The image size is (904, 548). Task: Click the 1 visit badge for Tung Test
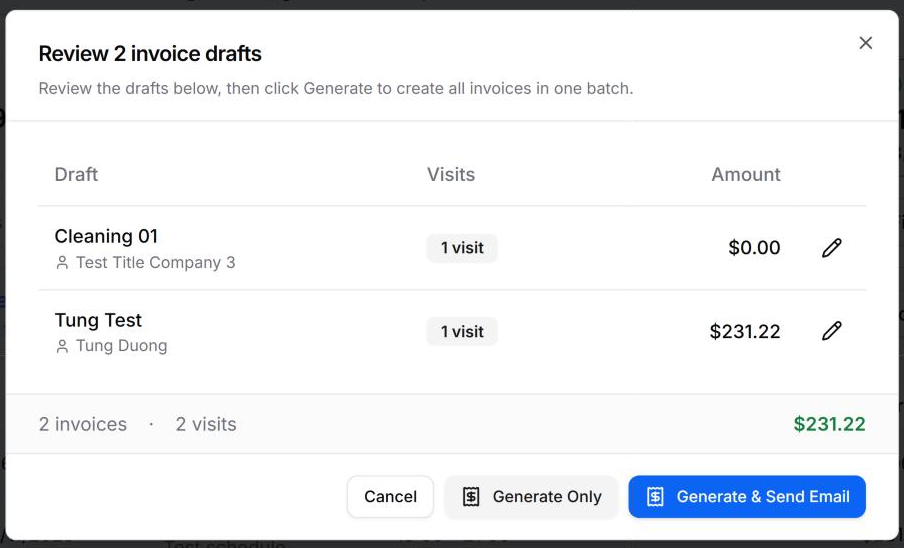tap(462, 331)
